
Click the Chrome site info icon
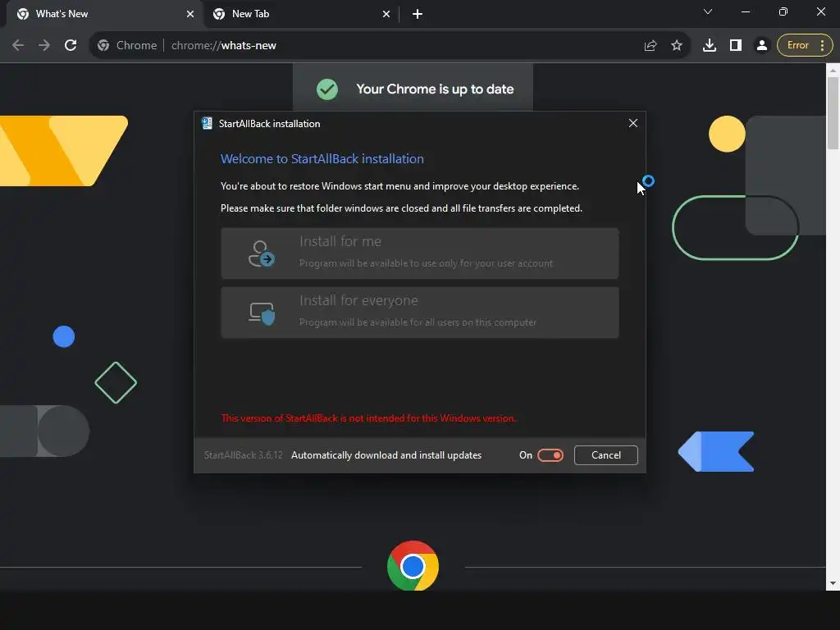pos(103,46)
